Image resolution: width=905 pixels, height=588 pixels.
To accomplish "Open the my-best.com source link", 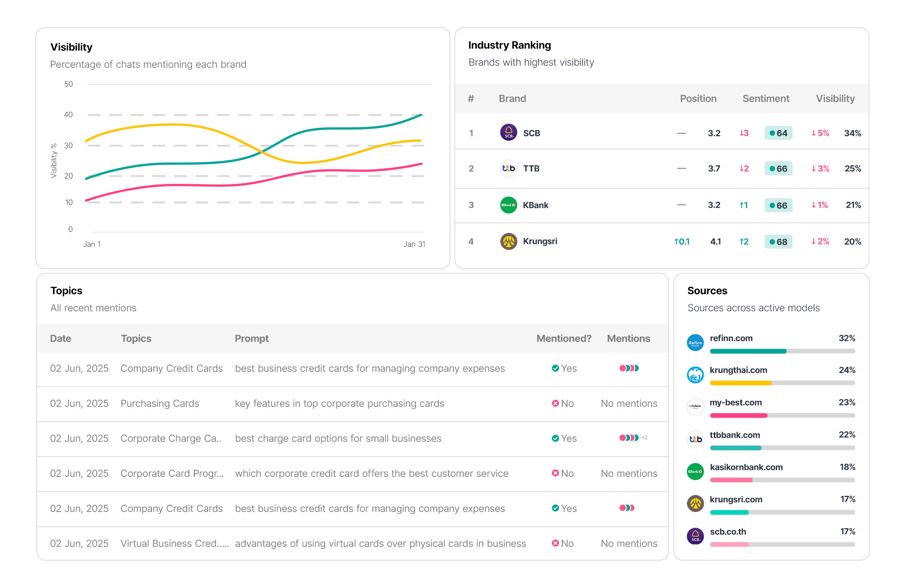I will (735, 402).
